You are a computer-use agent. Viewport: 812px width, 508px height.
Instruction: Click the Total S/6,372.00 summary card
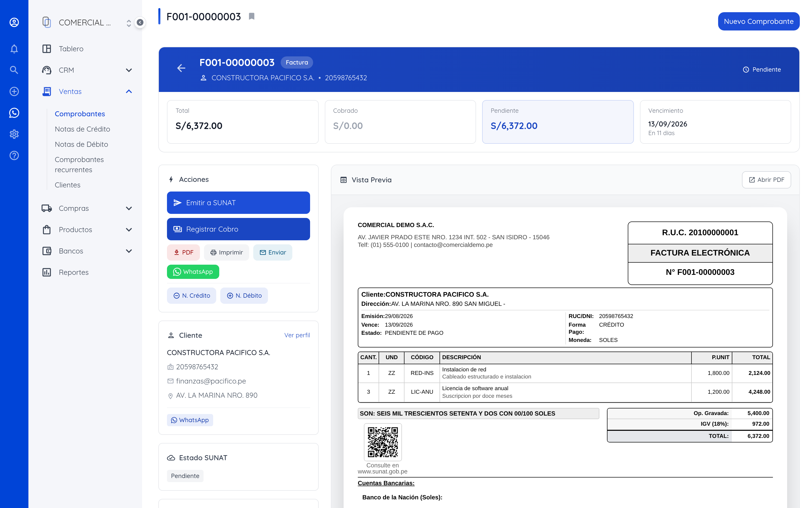pos(243,122)
